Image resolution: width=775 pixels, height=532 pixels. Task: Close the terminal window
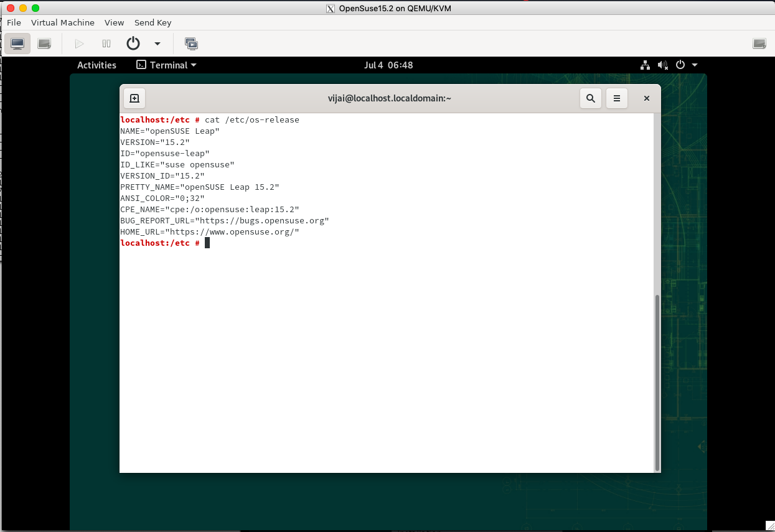(x=647, y=98)
